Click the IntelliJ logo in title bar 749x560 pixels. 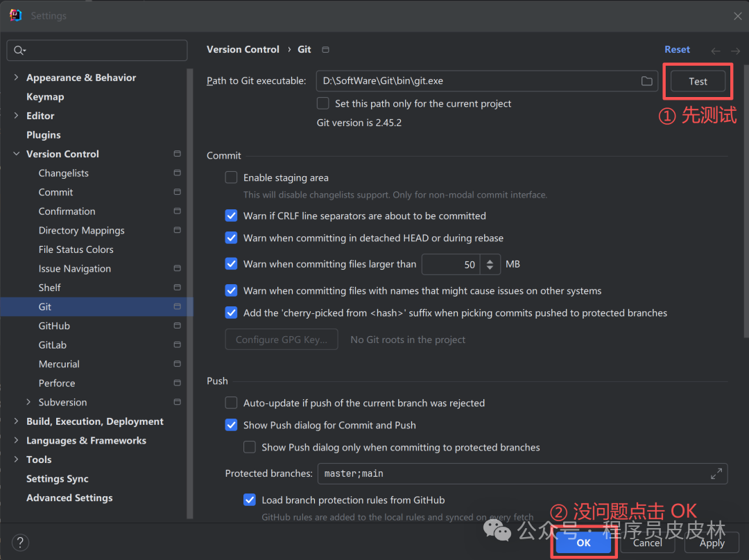[x=15, y=15]
